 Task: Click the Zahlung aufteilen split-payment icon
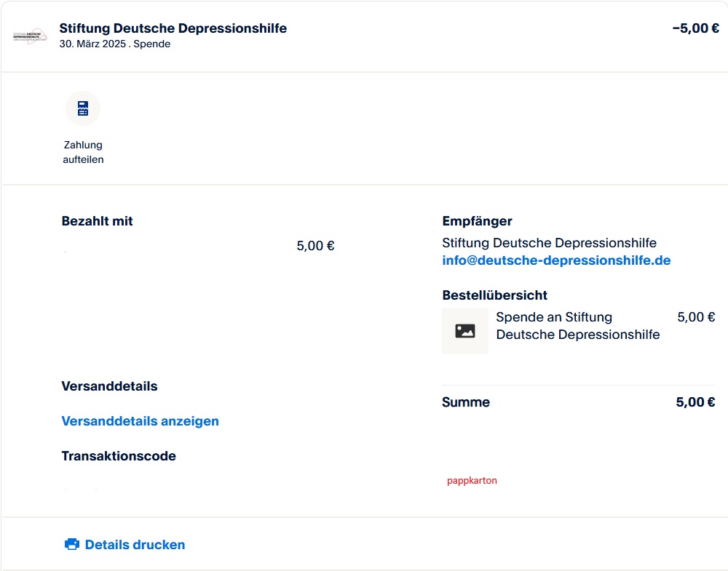pos(83,108)
